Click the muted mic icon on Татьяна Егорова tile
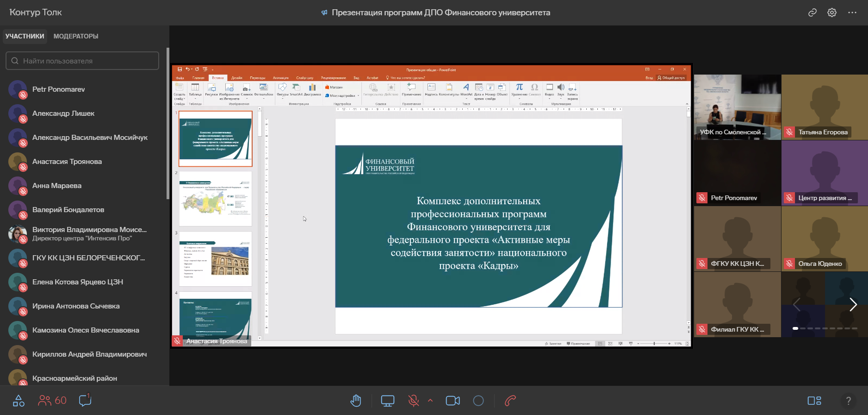The image size is (868, 415). click(x=789, y=132)
